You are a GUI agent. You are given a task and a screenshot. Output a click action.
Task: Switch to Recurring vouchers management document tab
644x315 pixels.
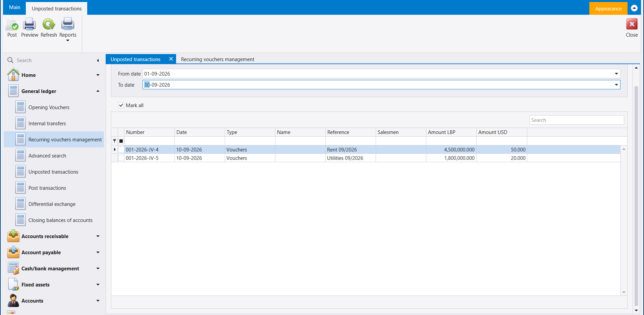[218, 59]
